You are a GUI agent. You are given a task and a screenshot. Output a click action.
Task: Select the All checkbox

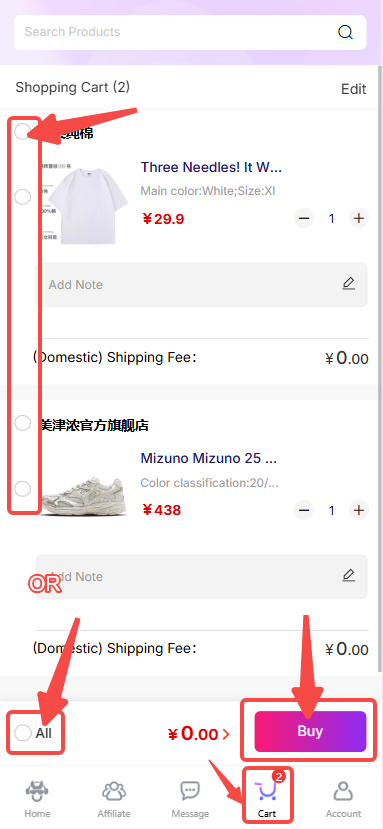[x=23, y=733]
